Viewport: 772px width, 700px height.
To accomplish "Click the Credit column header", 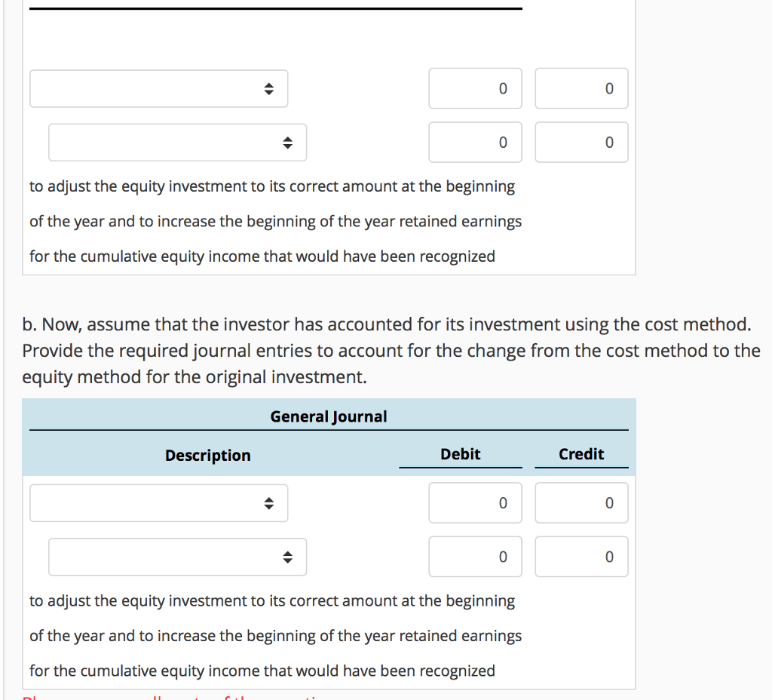I will [581, 454].
